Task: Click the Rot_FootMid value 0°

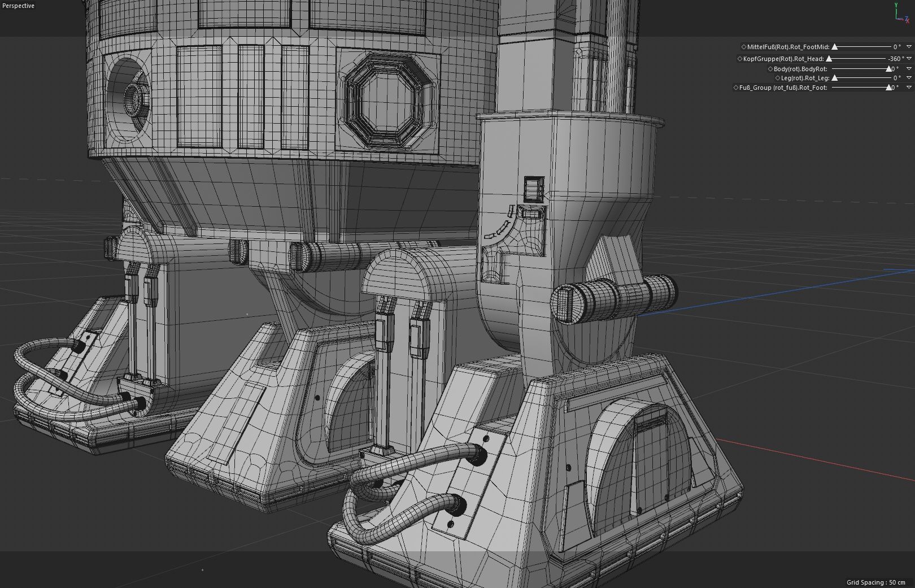Action: (897, 47)
